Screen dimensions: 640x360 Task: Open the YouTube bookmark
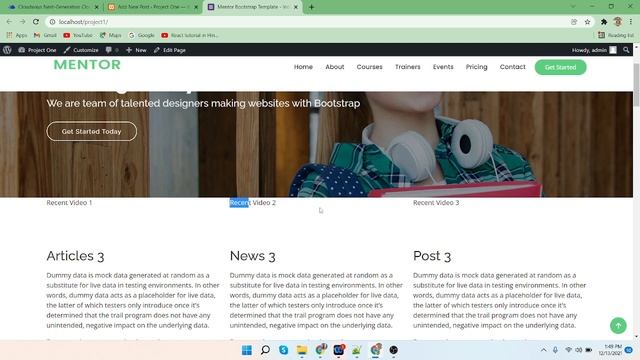[78, 36]
